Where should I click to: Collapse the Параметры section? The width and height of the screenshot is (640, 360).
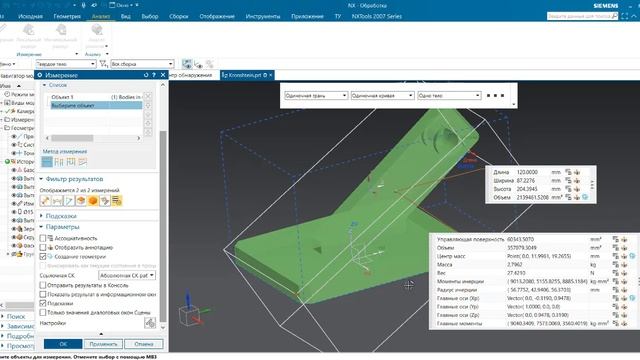(41, 227)
